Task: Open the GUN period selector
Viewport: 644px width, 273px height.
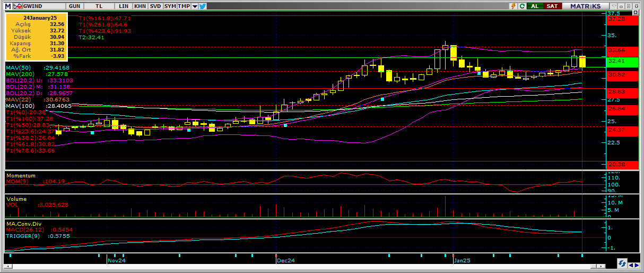Action: 75,6
